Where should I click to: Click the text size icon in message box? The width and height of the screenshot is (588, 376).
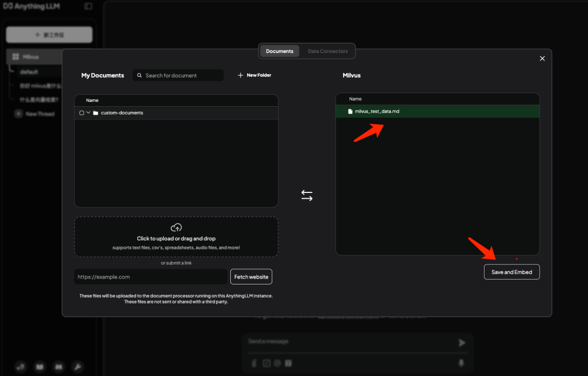click(288, 363)
